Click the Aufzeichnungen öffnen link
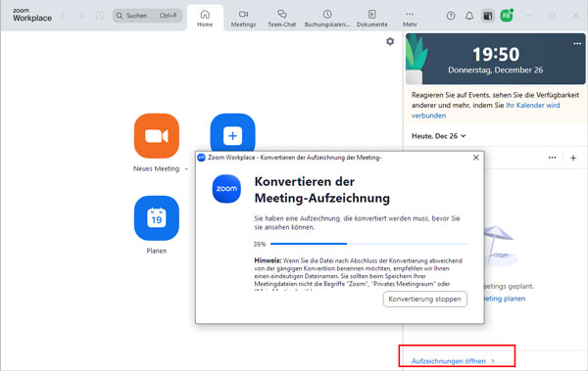Viewport: 588px width, 371px height. [x=453, y=361]
